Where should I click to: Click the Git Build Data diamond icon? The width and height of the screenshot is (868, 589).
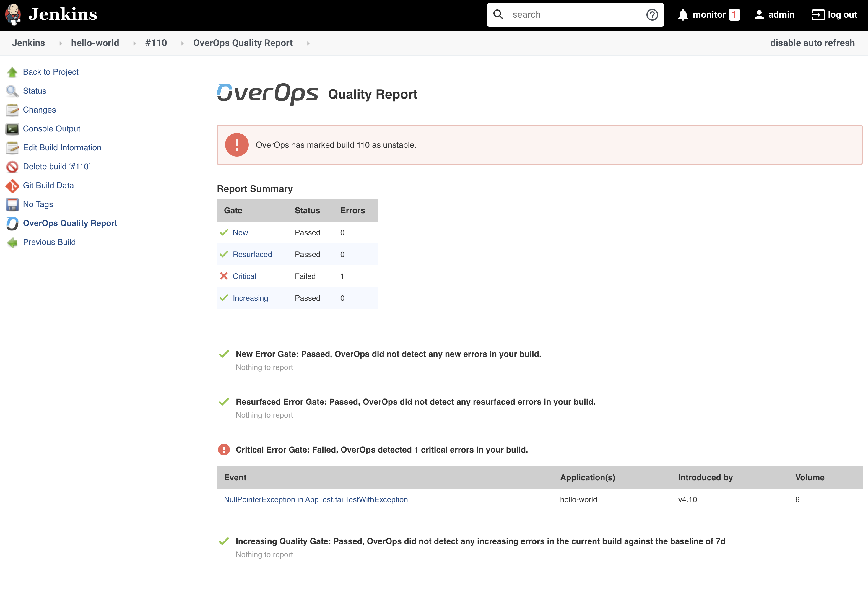pyautogui.click(x=12, y=186)
